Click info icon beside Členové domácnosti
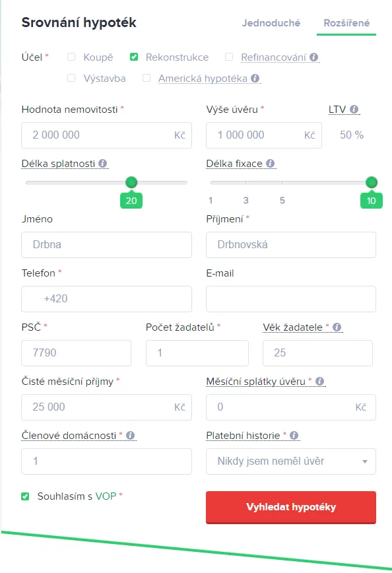 point(131,435)
